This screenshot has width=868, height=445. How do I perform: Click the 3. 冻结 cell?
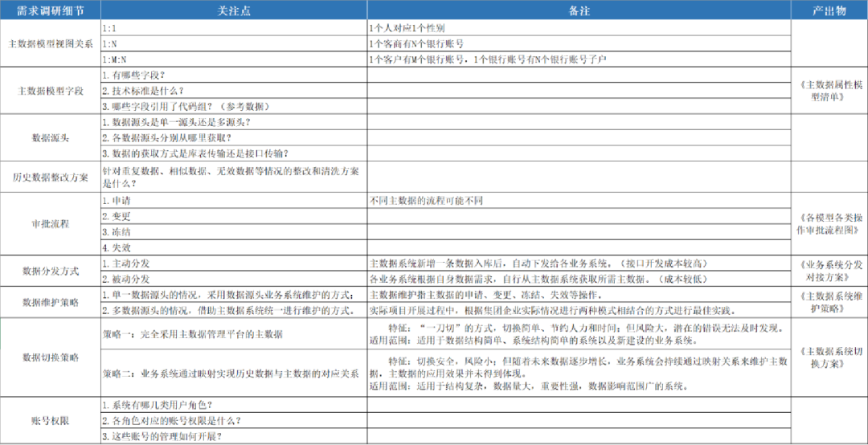click(233, 232)
